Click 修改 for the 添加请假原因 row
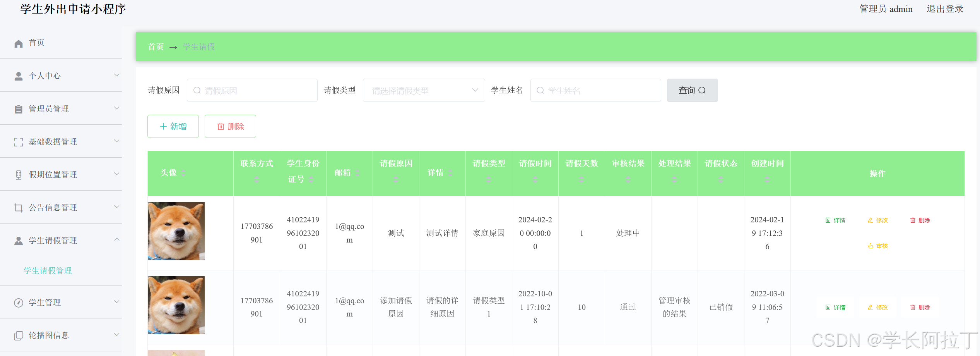Image resolution: width=980 pixels, height=356 pixels. pyautogui.click(x=877, y=308)
